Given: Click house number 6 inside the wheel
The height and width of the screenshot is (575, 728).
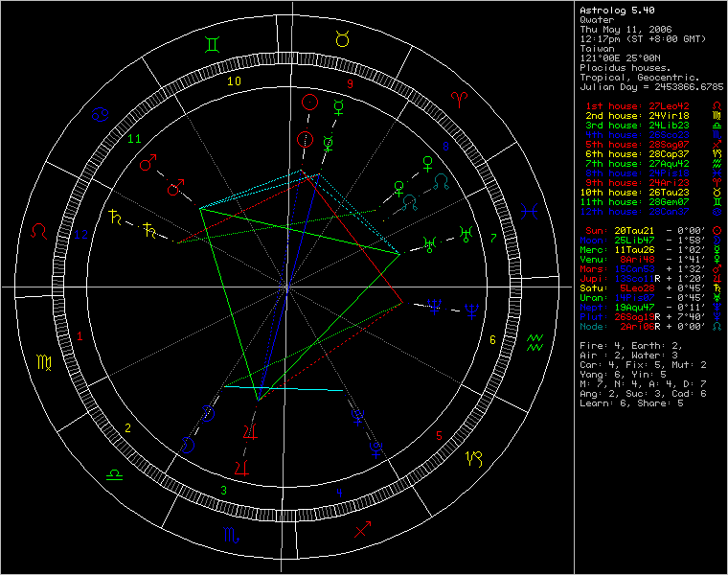Looking at the screenshot, I should point(493,340).
